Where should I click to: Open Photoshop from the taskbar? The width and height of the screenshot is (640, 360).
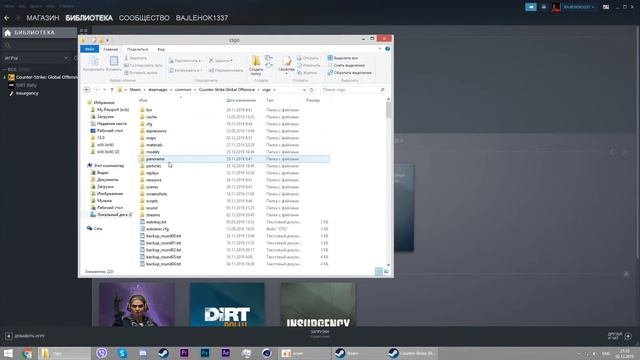coord(205,353)
